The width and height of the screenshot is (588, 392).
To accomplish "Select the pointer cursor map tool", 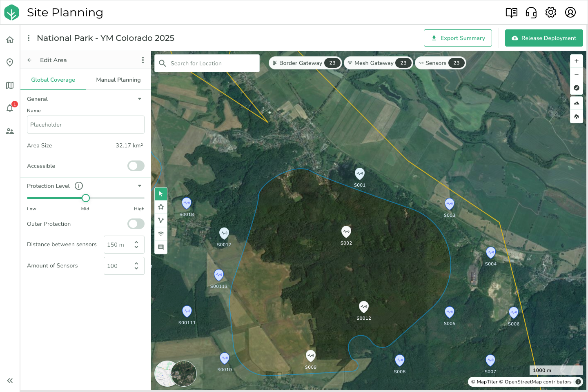I will click(x=161, y=194).
